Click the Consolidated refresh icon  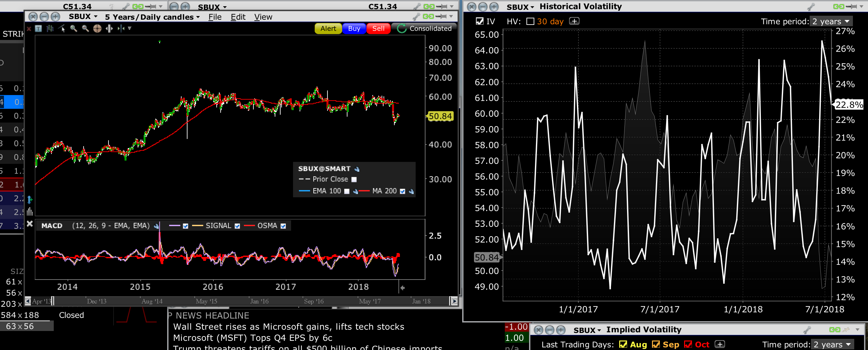tap(402, 29)
